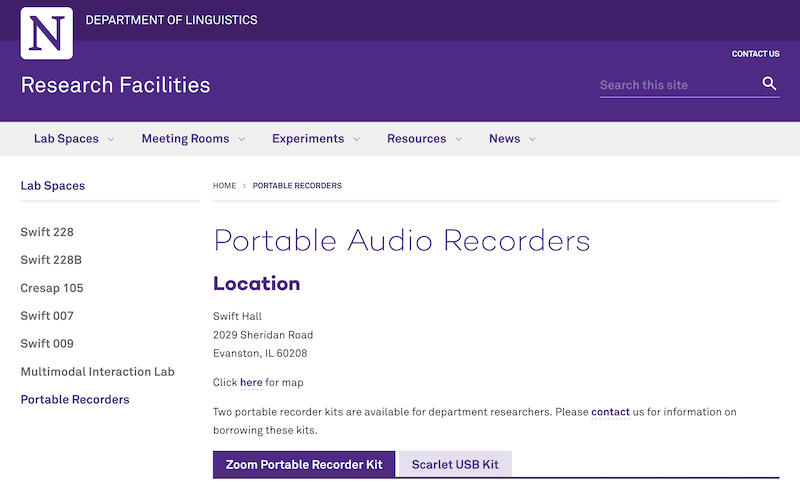
Task: Expand the Lab Spaces menu chevron
Action: [111, 139]
